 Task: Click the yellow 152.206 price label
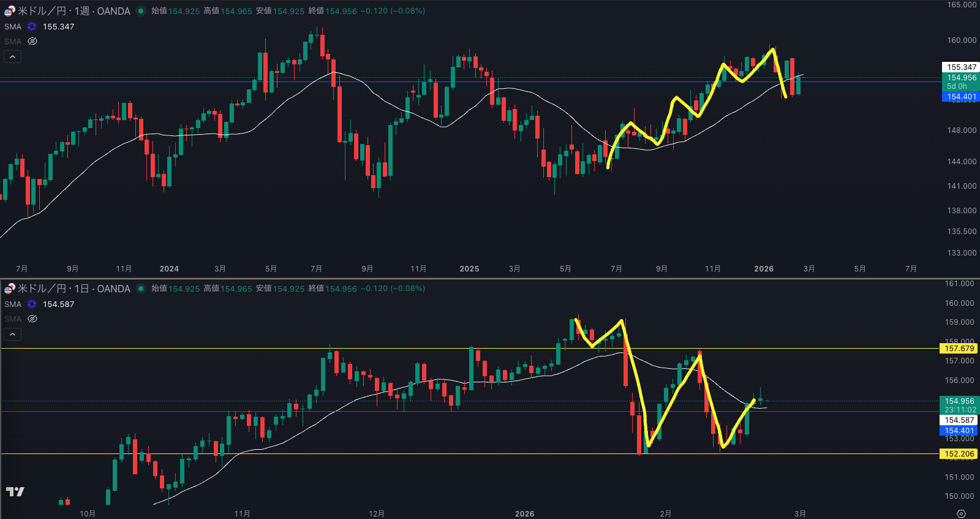point(959,454)
